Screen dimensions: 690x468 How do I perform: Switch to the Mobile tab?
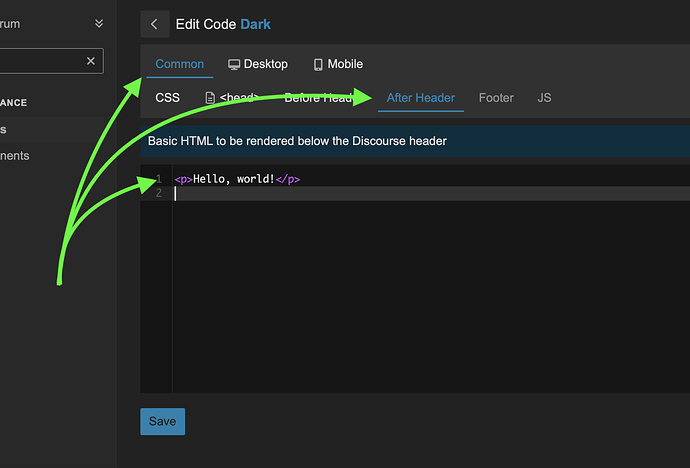(338, 64)
